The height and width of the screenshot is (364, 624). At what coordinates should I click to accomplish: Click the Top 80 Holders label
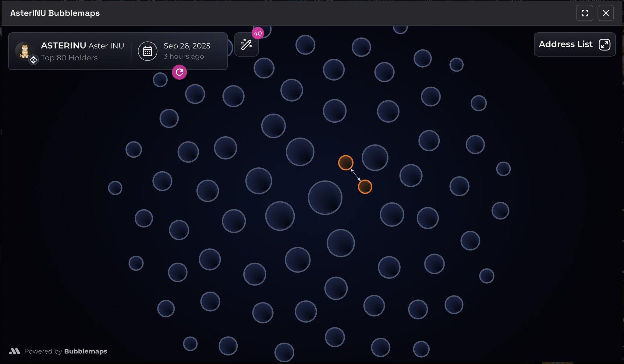coord(69,58)
